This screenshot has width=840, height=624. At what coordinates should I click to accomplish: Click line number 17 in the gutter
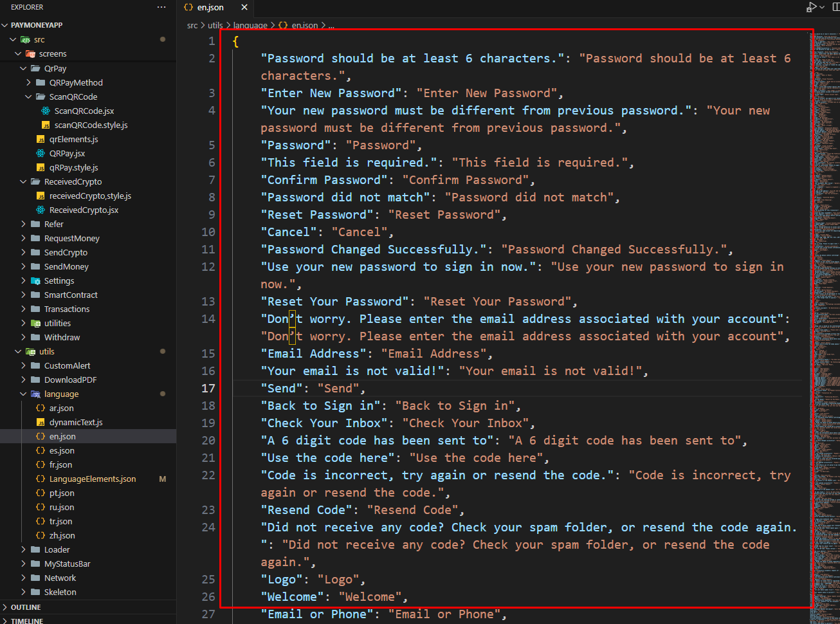point(208,388)
